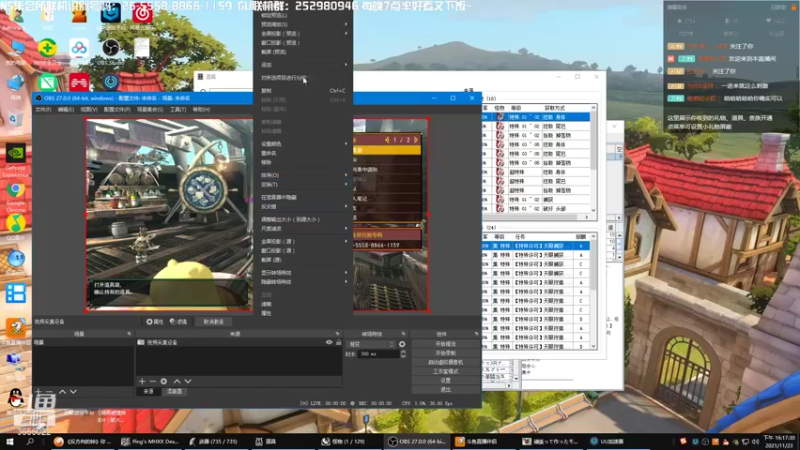Viewport: 800px width, 450px height.
Task: Expand the 添加 submenu in context menu
Action: click(303, 65)
